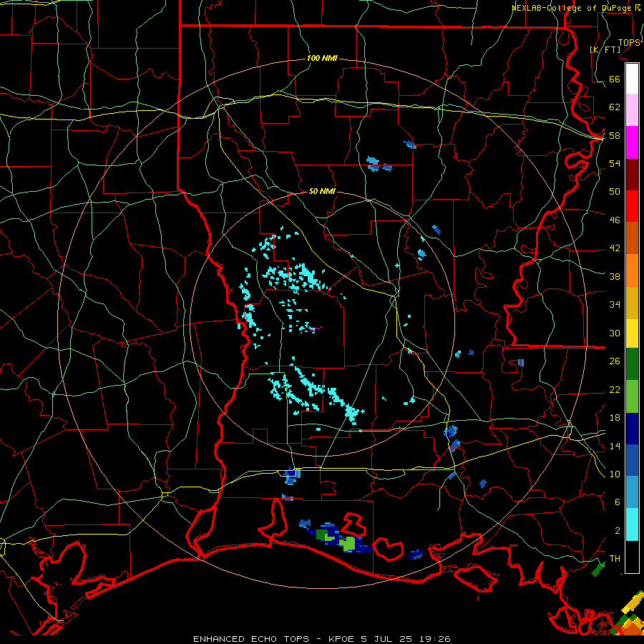Click the dark green 30 kft swatch

(632, 364)
